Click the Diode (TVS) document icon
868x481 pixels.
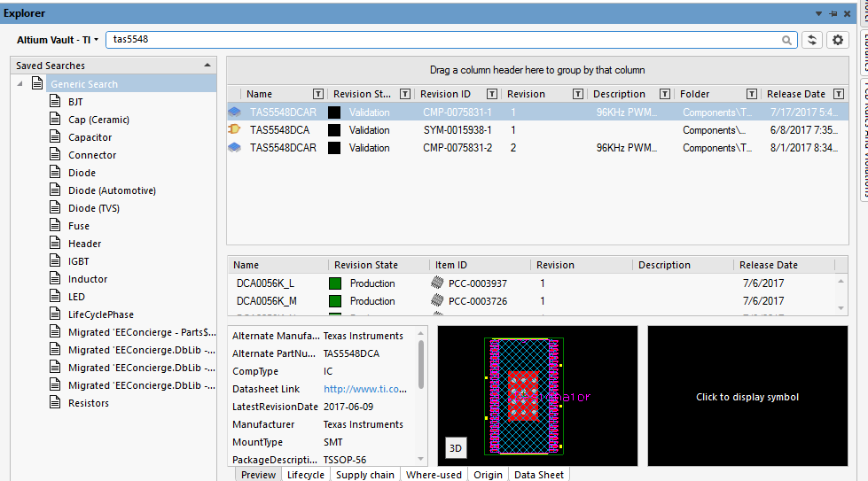coord(55,207)
